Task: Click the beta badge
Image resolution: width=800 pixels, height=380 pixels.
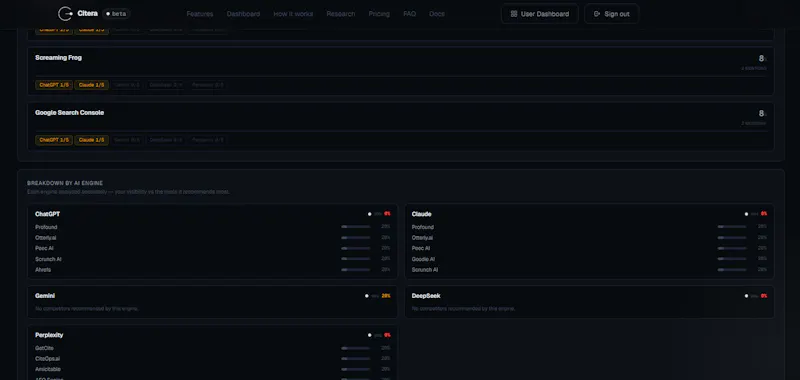Action: point(116,14)
